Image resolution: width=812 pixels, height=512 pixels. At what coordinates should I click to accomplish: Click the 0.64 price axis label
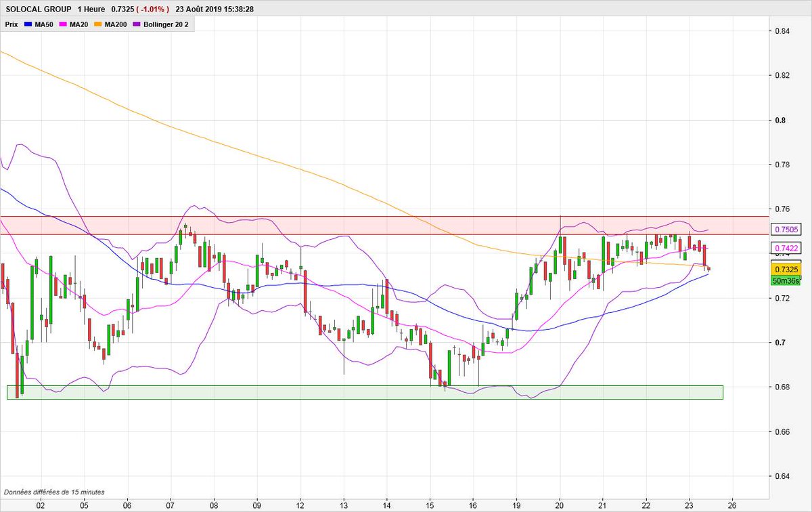[x=782, y=476]
